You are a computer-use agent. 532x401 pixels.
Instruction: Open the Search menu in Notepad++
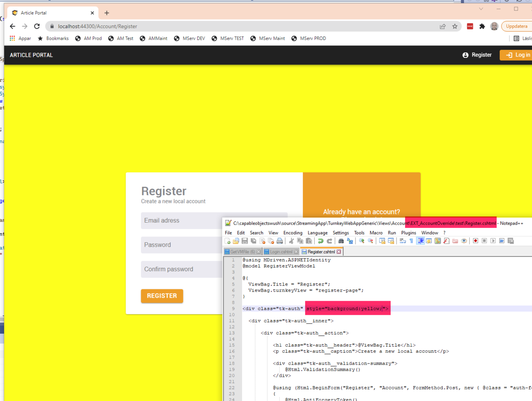(257, 233)
